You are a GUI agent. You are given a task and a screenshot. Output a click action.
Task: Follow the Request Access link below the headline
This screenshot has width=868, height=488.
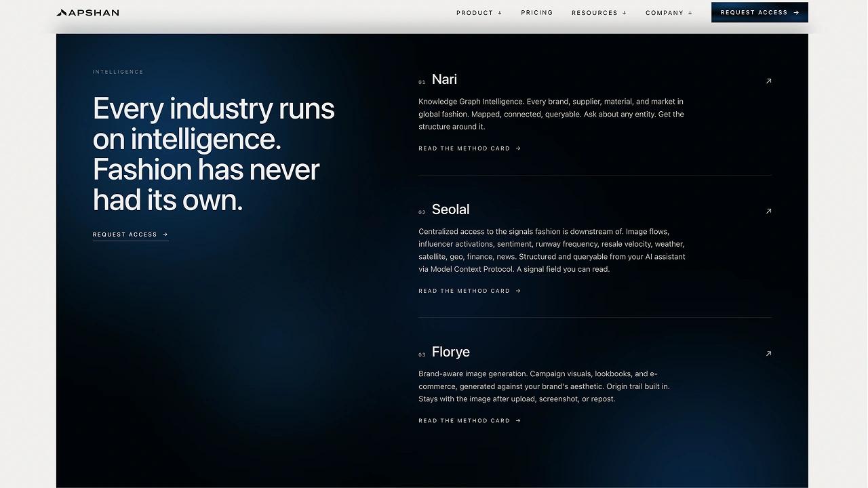pos(130,235)
